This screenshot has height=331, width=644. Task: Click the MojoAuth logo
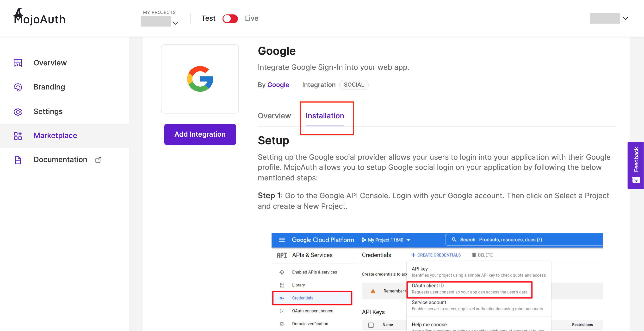[39, 18]
